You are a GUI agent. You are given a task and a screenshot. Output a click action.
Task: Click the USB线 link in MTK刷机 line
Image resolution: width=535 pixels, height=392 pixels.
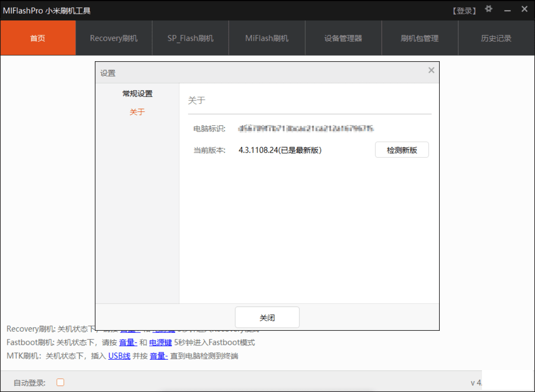[119, 356]
